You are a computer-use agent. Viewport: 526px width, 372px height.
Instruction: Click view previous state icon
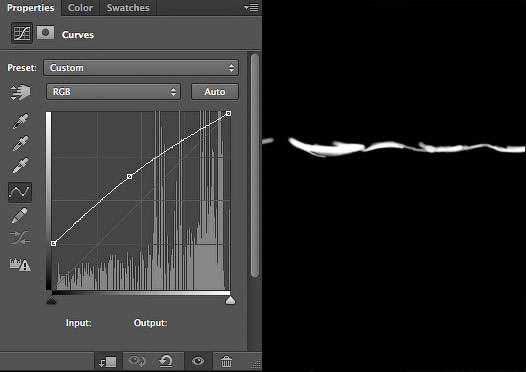pyautogui.click(x=137, y=362)
